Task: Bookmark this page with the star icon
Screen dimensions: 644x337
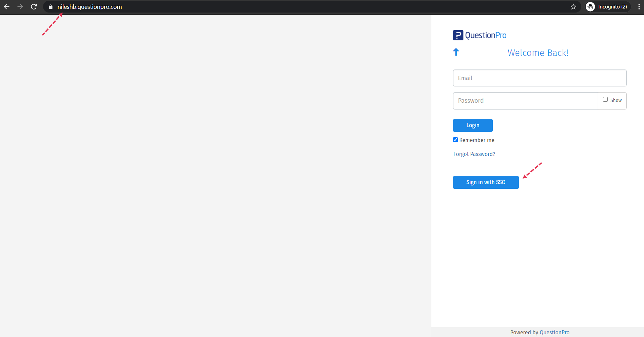Action: click(573, 7)
